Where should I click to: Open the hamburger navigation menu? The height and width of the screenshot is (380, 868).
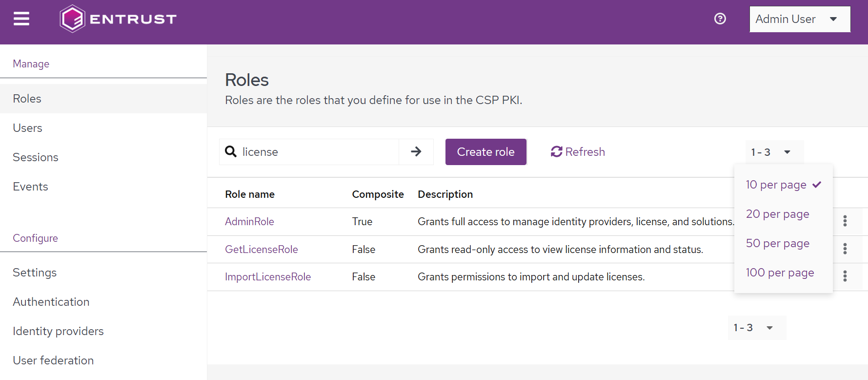21,19
